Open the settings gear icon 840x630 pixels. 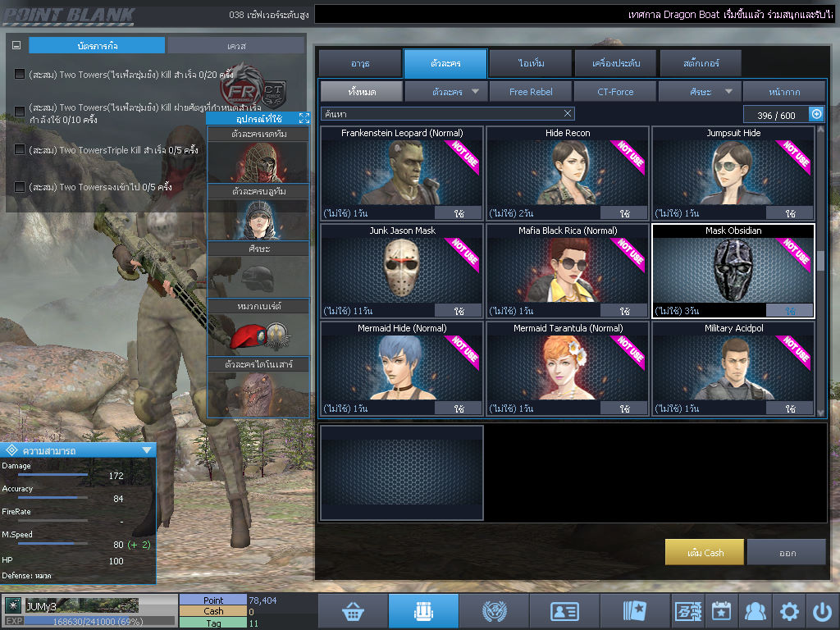pyautogui.click(x=789, y=611)
